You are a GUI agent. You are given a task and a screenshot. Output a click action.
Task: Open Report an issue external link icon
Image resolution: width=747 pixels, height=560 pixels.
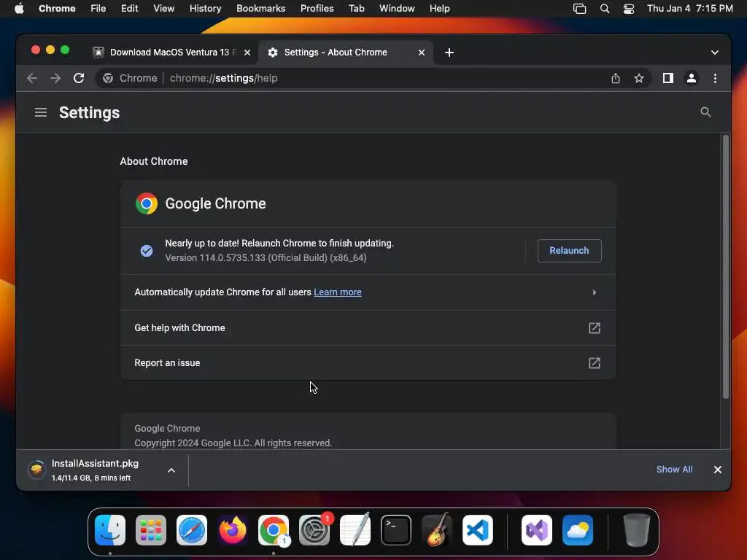click(594, 363)
